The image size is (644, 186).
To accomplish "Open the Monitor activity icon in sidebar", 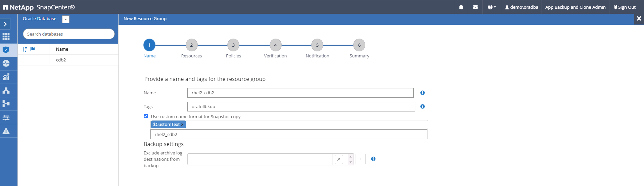I will pyautogui.click(x=6, y=63).
